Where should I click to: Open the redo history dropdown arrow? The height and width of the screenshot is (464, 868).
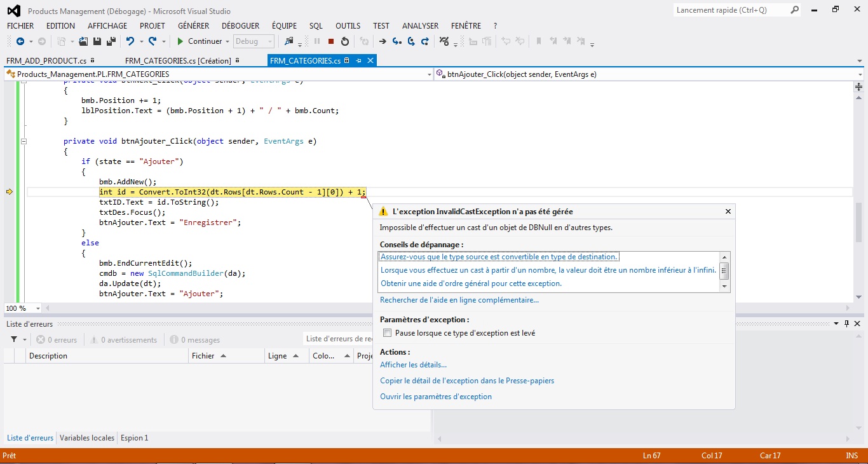(163, 41)
